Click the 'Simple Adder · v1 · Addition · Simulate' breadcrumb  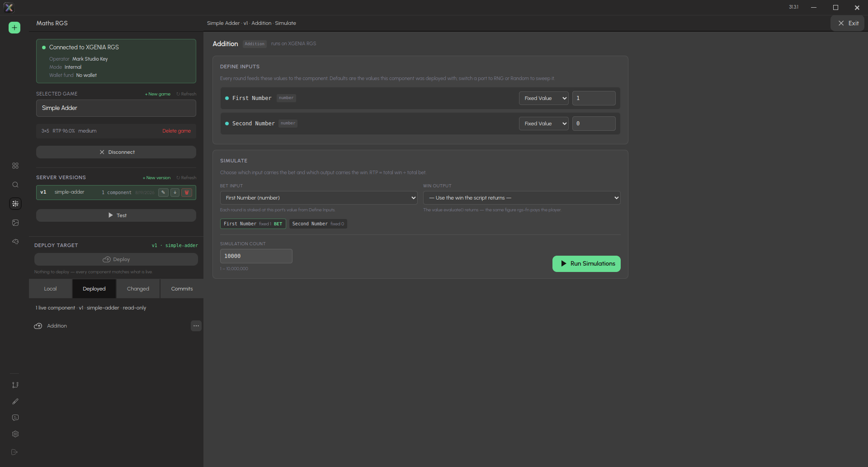click(251, 23)
